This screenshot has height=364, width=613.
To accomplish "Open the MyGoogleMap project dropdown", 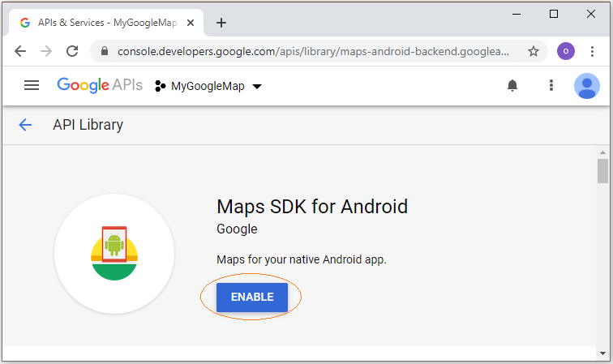I will [x=208, y=86].
